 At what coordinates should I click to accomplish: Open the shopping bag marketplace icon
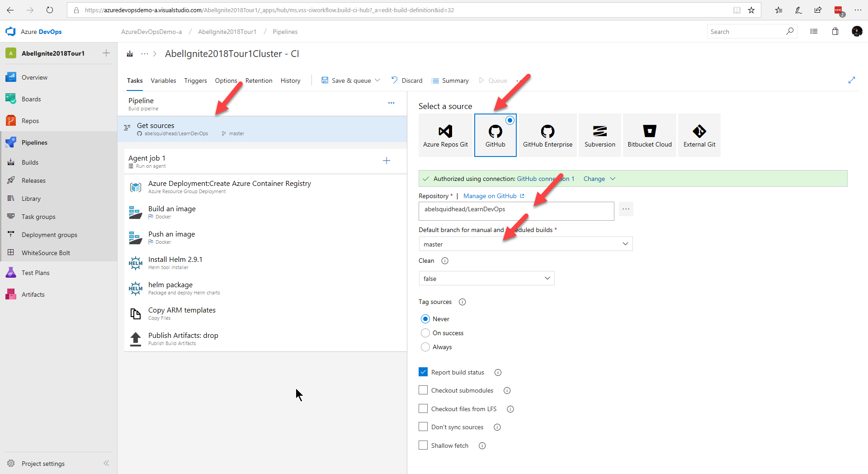835,31
